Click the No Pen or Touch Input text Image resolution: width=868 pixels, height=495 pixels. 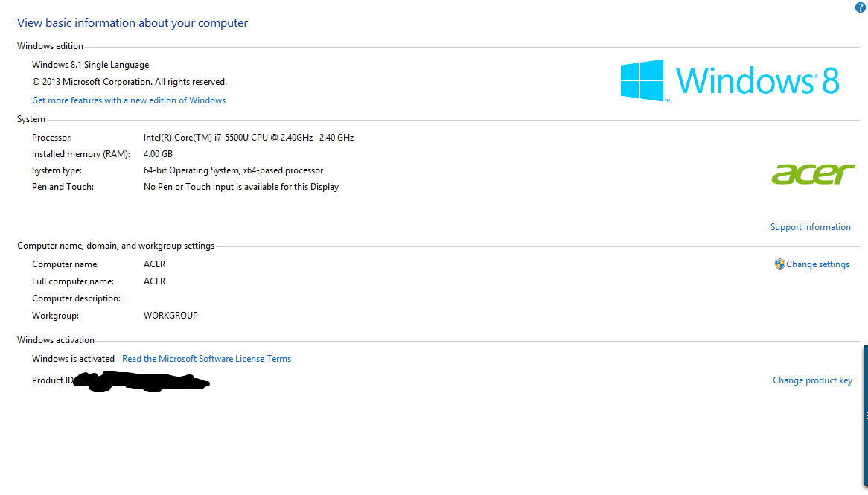point(240,187)
